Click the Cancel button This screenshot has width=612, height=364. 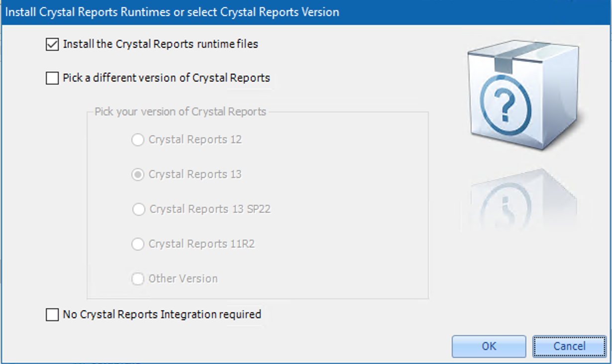tap(569, 346)
